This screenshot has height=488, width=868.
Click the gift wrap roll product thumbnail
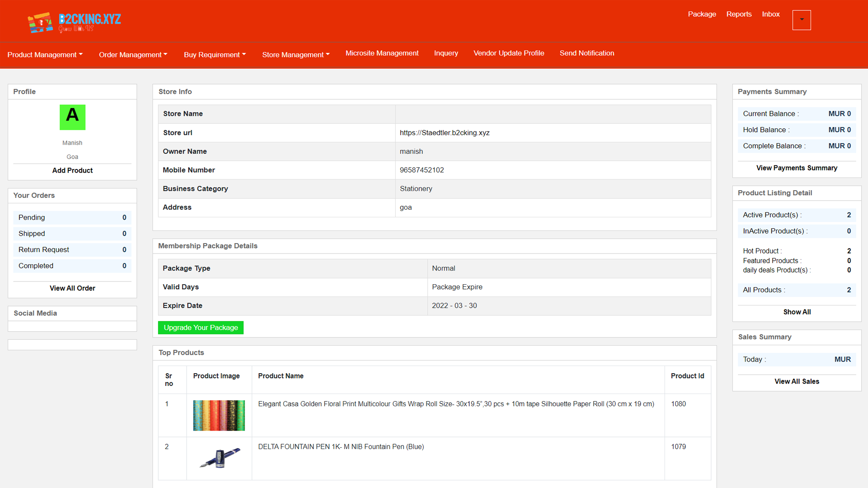tap(219, 415)
